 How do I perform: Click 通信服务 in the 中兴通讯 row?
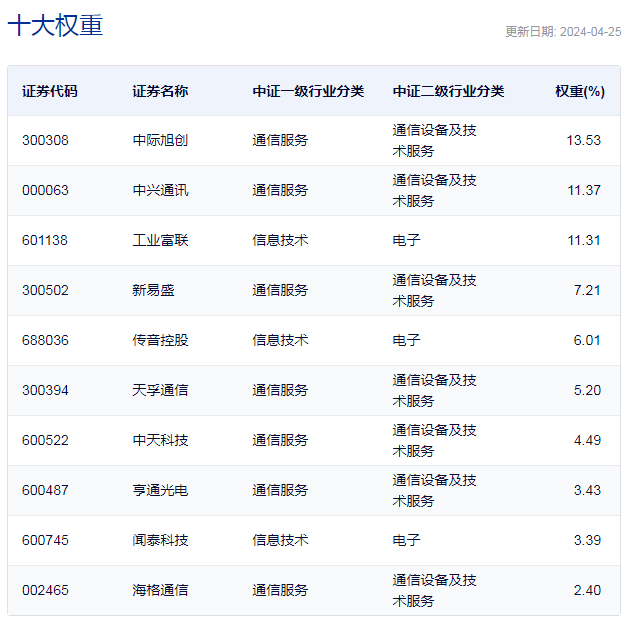(x=280, y=190)
